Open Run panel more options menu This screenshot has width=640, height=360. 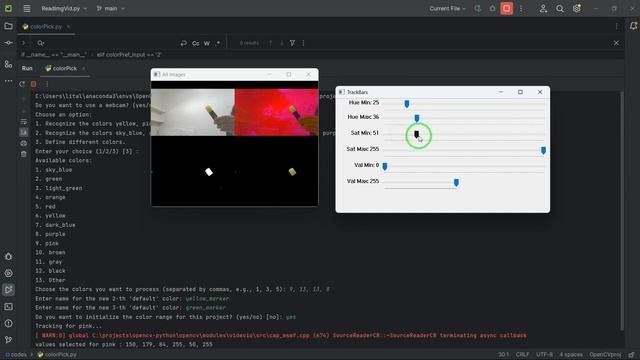point(47,84)
